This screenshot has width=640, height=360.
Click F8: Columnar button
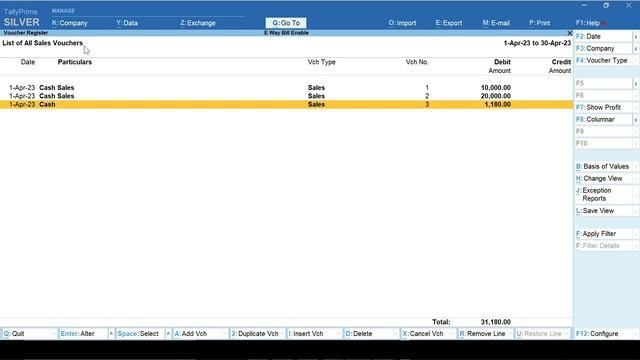point(603,119)
